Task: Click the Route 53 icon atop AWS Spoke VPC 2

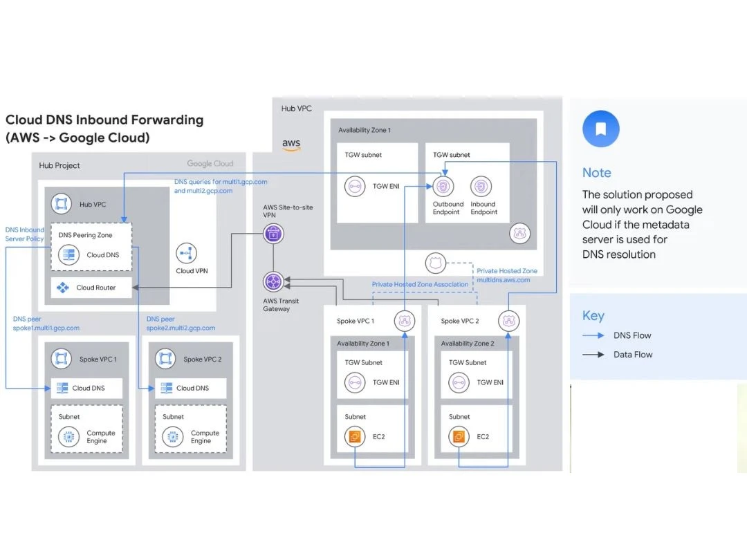Action: point(509,321)
